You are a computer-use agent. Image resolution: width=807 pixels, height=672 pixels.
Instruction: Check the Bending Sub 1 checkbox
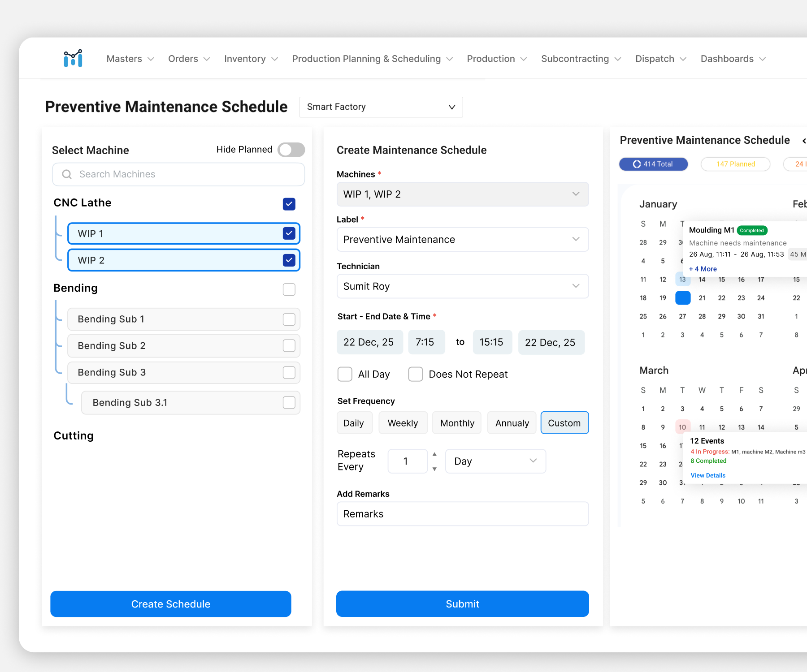pyautogui.click(x=289, y=319)
